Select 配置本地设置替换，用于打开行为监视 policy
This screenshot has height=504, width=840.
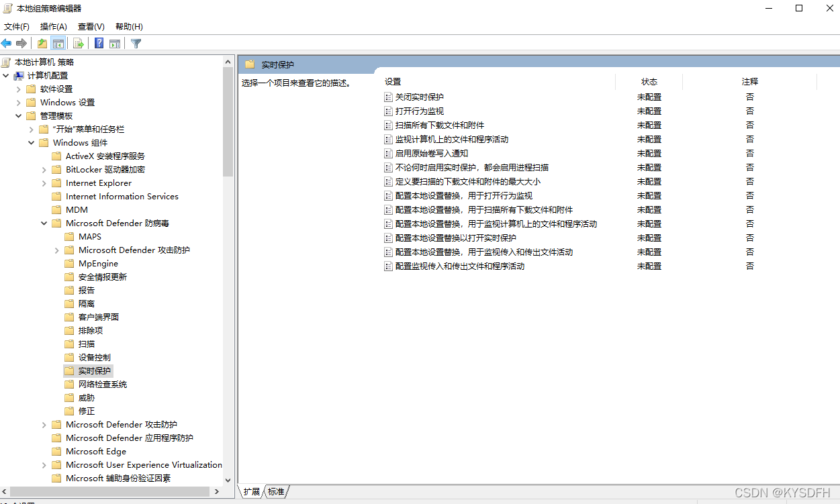pos(464,196)
